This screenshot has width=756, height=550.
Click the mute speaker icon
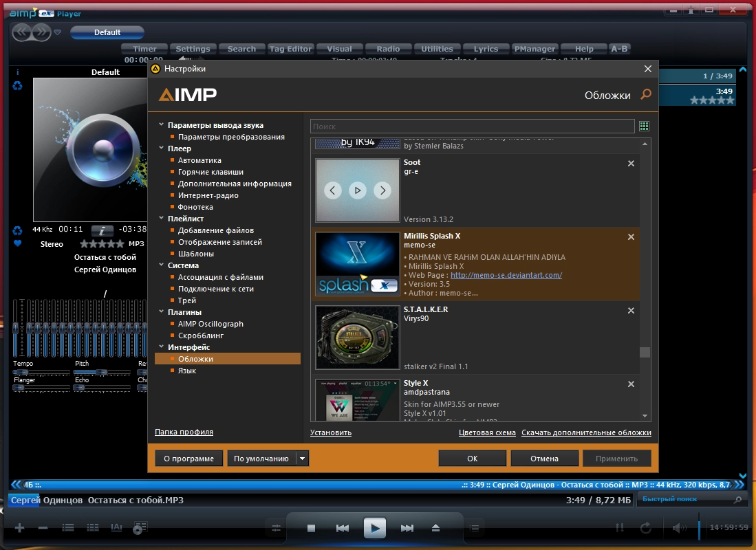click(x=679, y=528)
